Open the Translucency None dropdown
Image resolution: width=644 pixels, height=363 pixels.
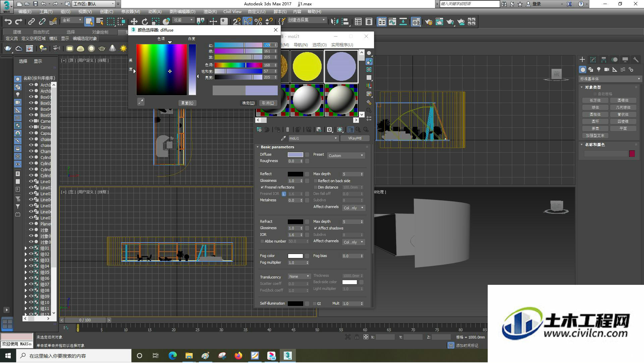coord(299,276)
